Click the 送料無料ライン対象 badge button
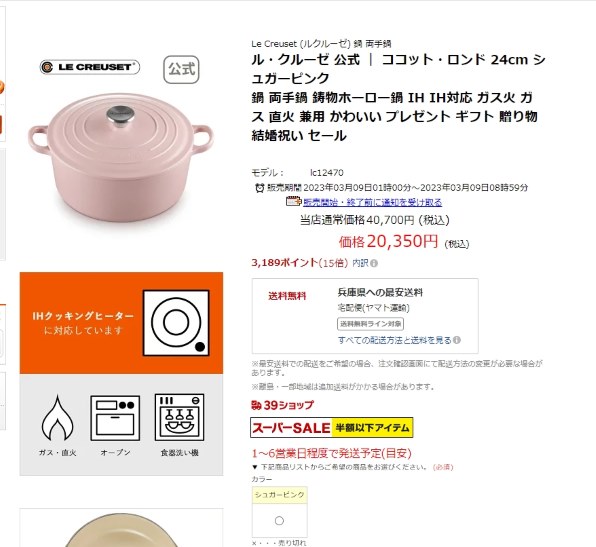 coord(370,324)
